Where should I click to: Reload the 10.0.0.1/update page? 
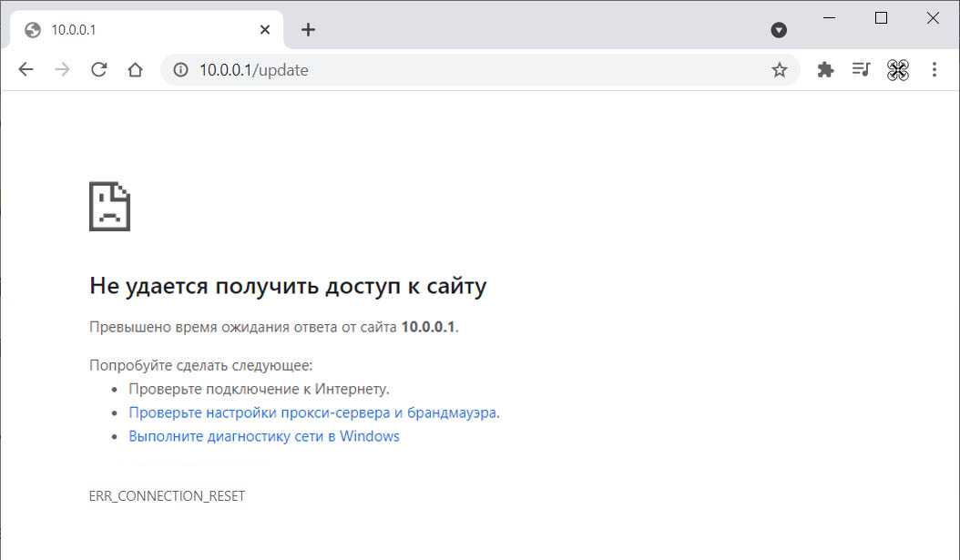(98, 70)
